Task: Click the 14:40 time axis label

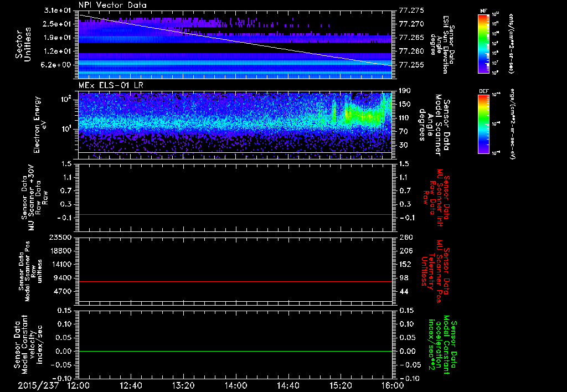Action: [288, 385]
